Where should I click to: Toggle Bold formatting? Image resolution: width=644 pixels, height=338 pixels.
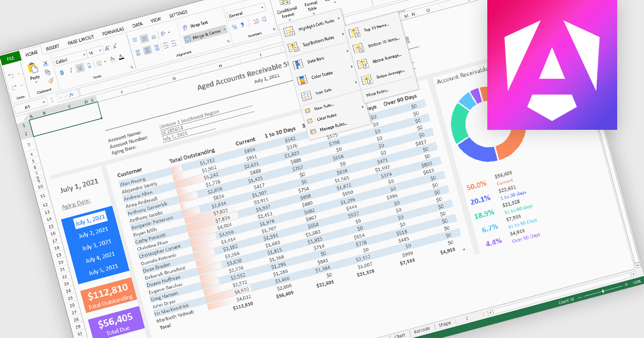click(x=62, y=72)
